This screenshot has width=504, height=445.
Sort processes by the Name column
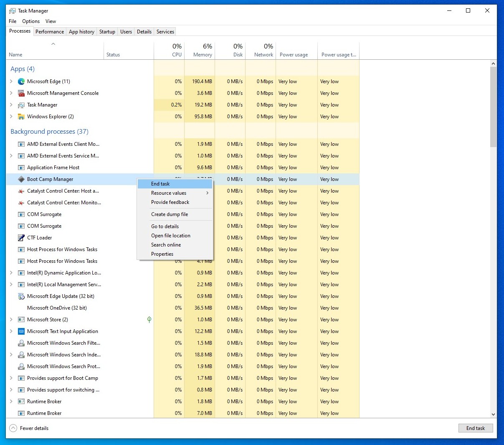click(x=54, y=51)
